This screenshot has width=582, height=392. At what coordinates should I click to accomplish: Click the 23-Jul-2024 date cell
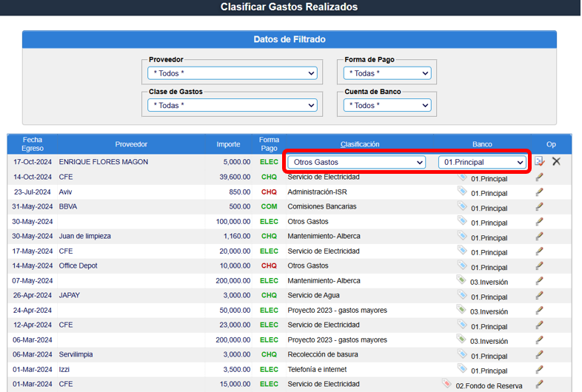point(33,192)
